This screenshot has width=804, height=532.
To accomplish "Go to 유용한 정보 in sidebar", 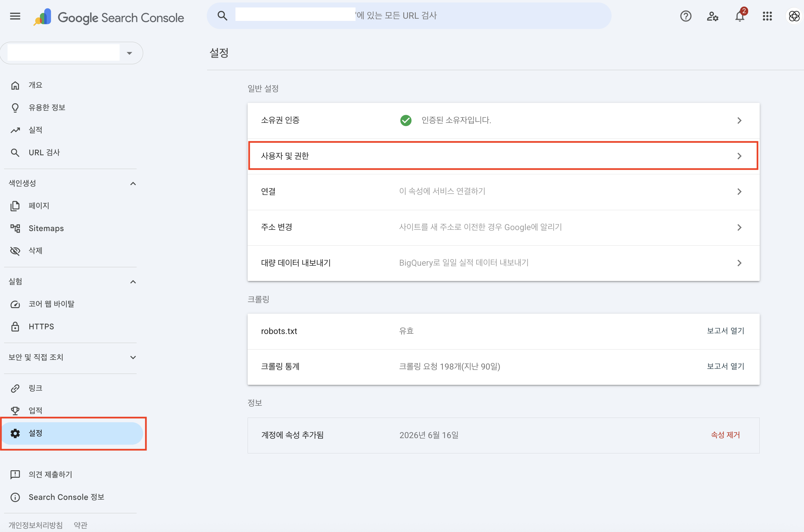I will (x=47, y=108).
